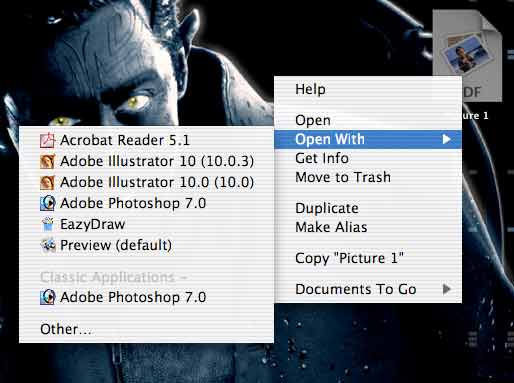Click the EazyDraw app icon
This screenshot has height=383, width=514.
(48, 224)
